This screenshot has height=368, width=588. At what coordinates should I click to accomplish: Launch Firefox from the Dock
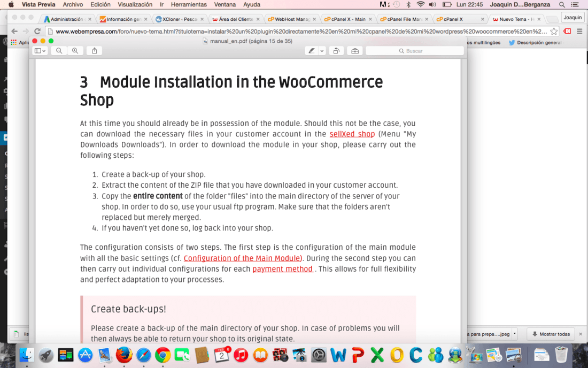(124, 355)
